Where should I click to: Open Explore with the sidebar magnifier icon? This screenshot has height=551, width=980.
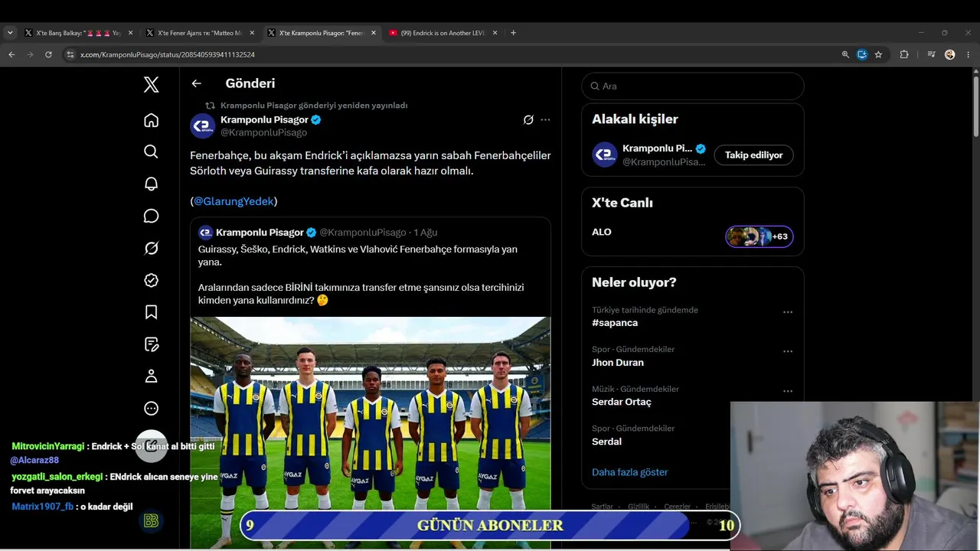tap(152, 152)
